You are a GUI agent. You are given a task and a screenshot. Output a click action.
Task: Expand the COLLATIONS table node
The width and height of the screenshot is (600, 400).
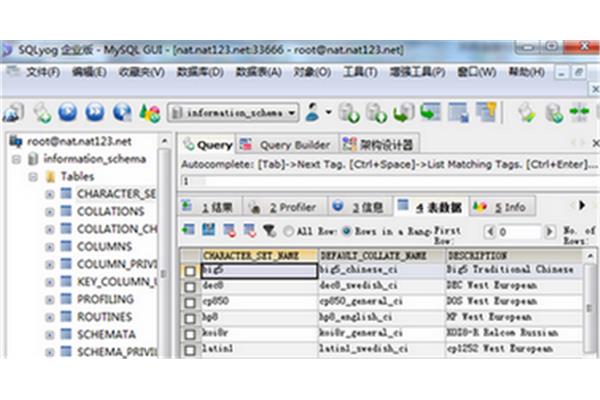coord(49,212)
